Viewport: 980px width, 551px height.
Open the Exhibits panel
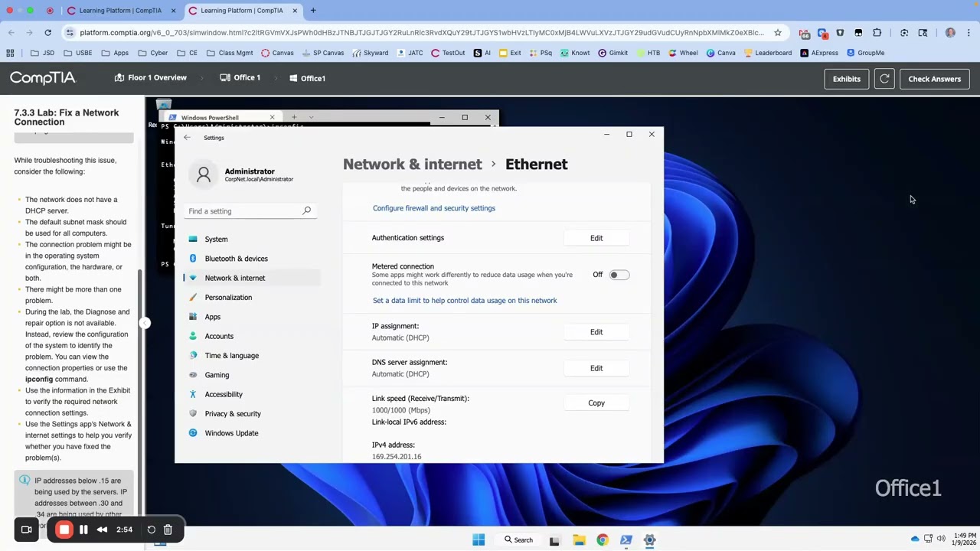click(846, 79)
